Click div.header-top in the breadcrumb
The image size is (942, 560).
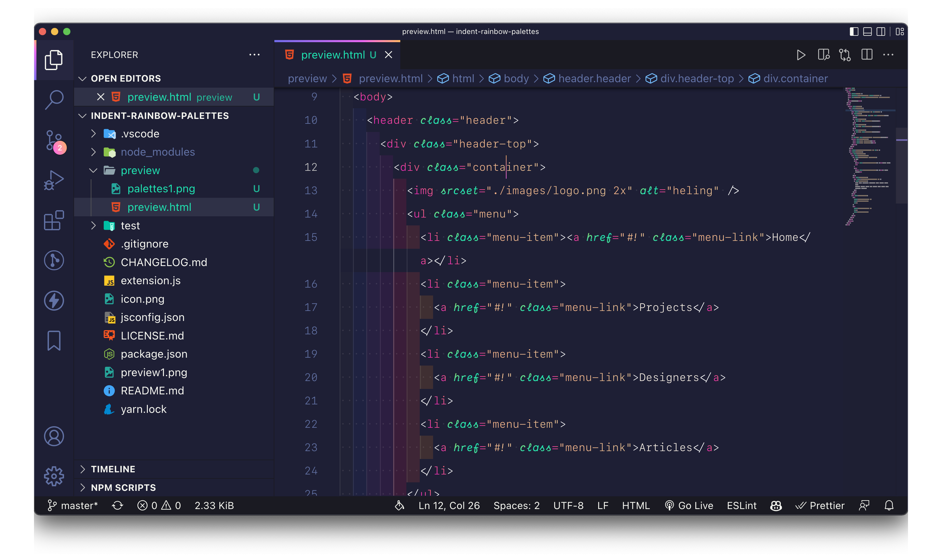(696, 79)
